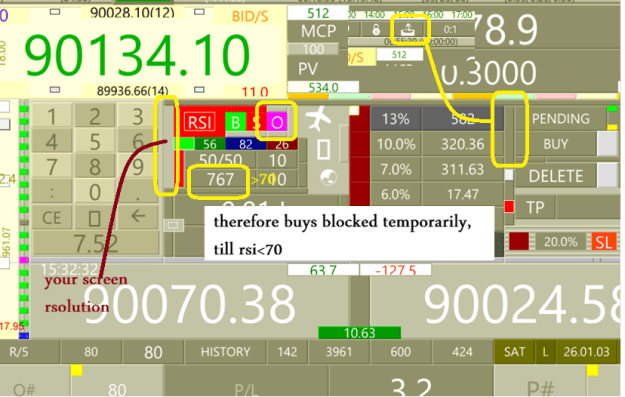Click the 13% row cell

coord(395,119)
